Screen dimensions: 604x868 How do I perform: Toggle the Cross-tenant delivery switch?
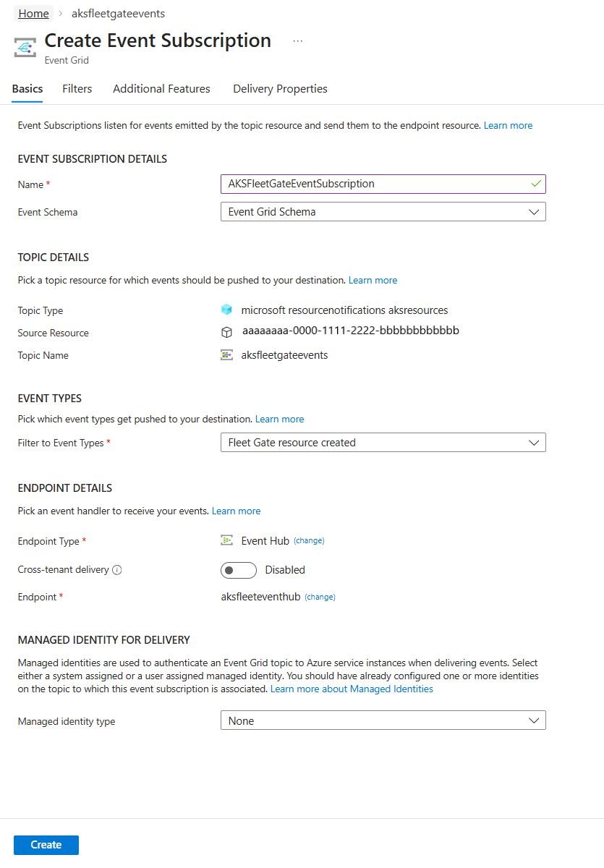[239, 570]
